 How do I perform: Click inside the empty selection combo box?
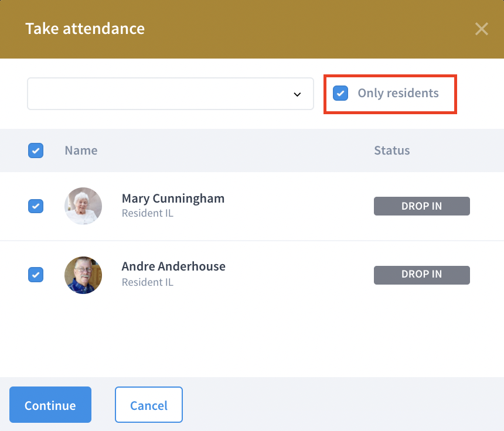[x=171, y=94]
